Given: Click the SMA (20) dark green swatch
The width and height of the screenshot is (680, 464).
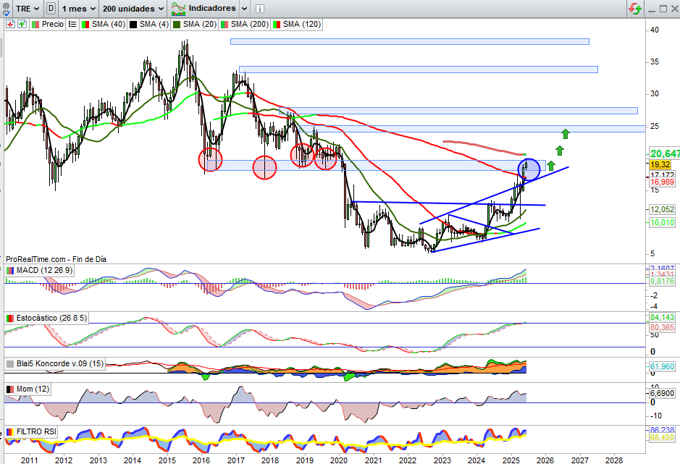Looking at the screenshot, I should click(x=177, y=25).
